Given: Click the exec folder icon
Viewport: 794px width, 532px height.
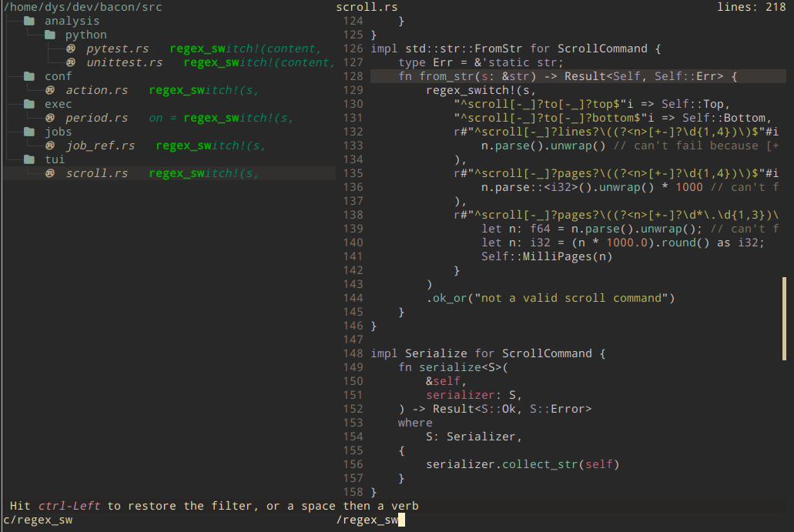Looking at the screenshot, I should pyautogui.click(x=29, y=104).
